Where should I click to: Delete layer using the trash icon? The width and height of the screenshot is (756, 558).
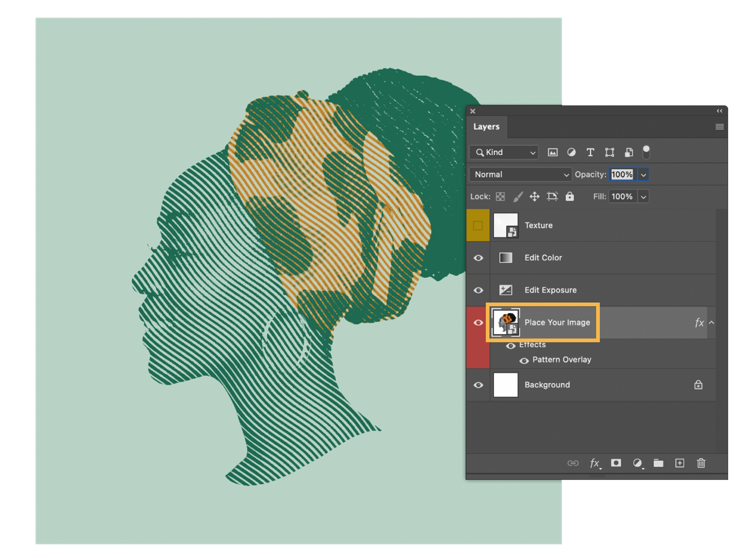point(701,463)
